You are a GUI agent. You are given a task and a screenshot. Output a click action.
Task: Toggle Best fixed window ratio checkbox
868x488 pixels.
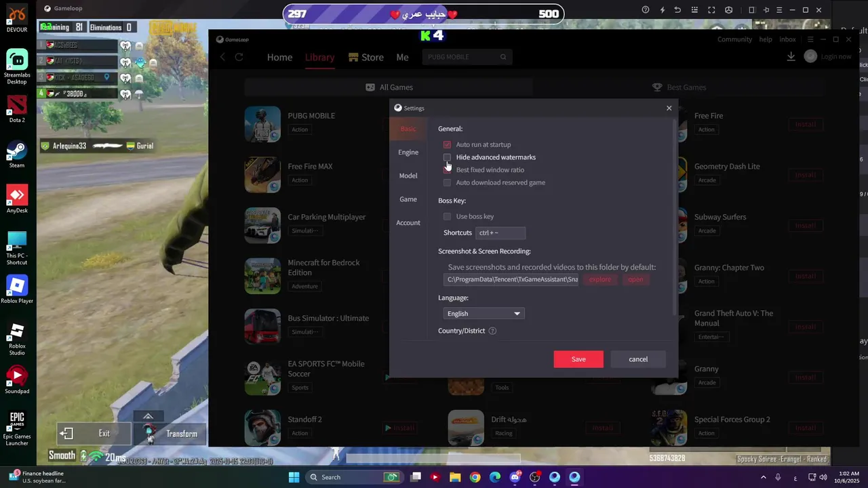[x=447, y=170]
